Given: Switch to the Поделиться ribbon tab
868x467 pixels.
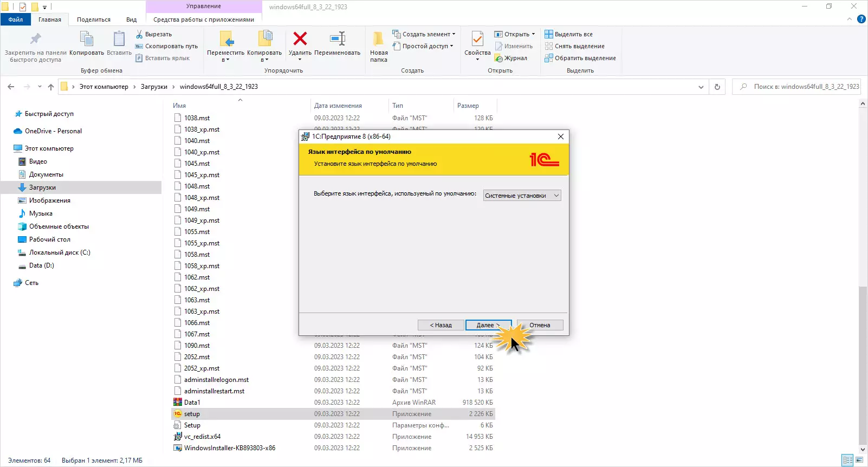Looking at the screenshot, I should click(94, 20).
